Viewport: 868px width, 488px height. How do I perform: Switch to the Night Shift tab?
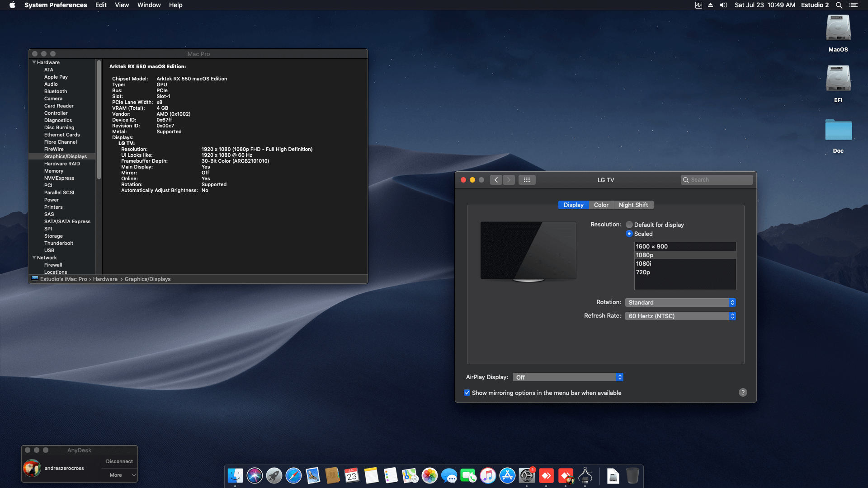pyautogui.click(x=633, y=205)
